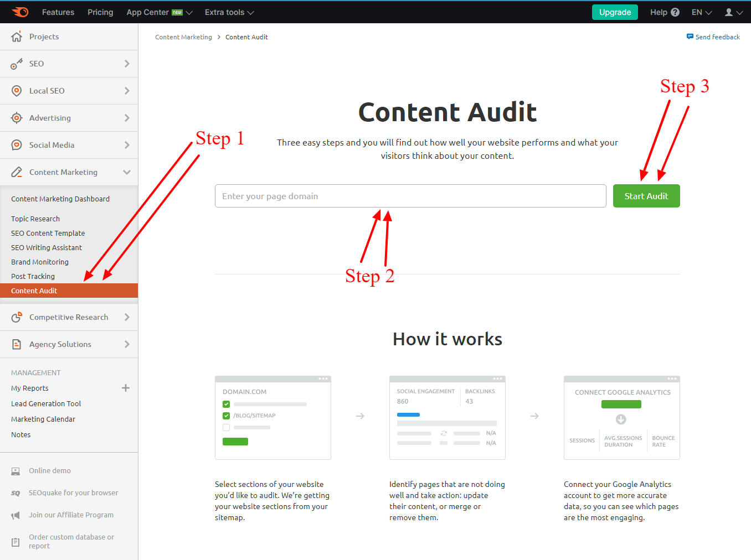Viewport: 751px width, 560px height.
Task: Click the page domain input field
Action: click(x=410, y=196)
